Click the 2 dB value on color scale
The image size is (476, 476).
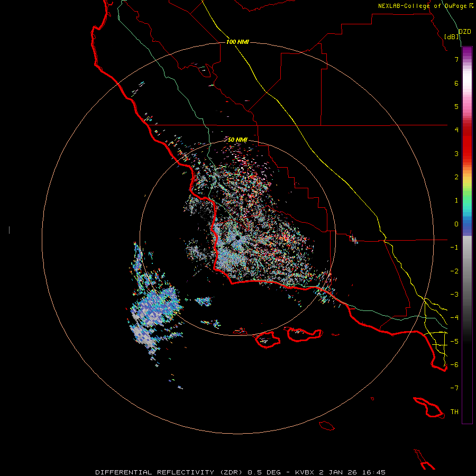coord(456,177)
